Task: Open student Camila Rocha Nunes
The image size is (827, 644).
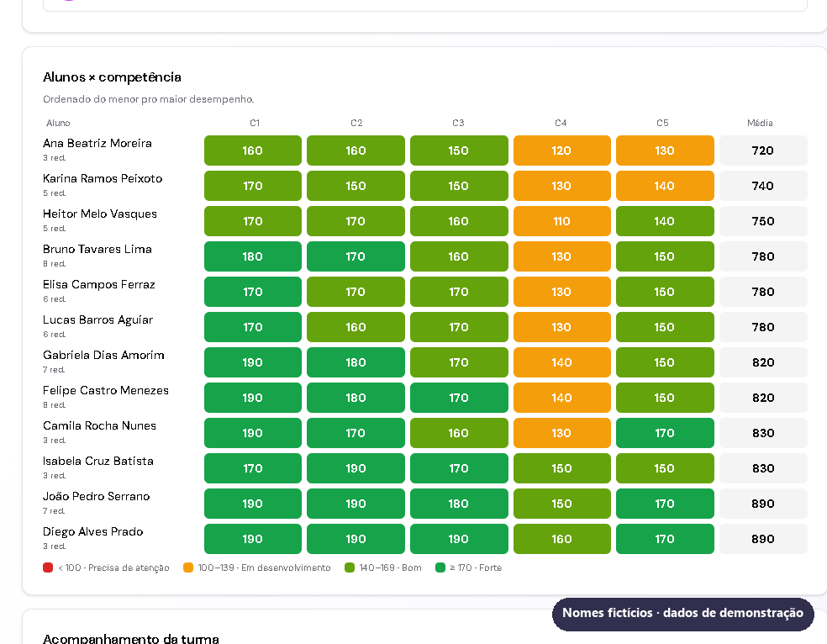Action: pos(99,425)
